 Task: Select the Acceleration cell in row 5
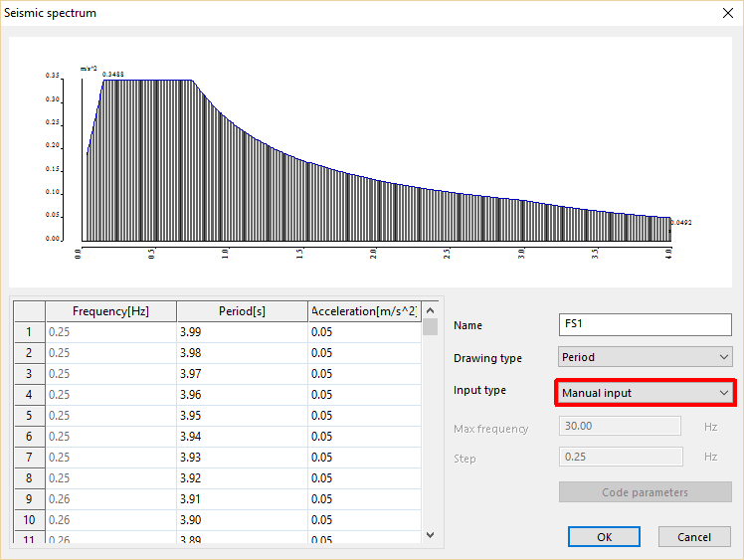coord(364,416)
